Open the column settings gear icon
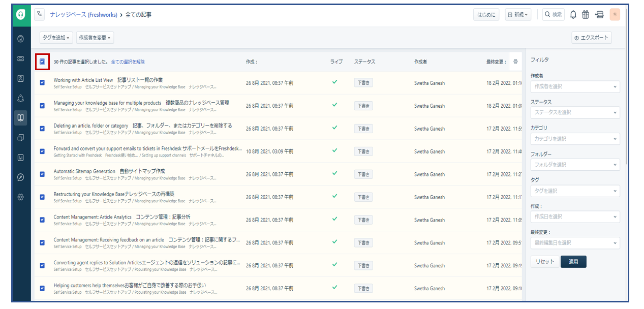The image size is (644, 309). 515,61
